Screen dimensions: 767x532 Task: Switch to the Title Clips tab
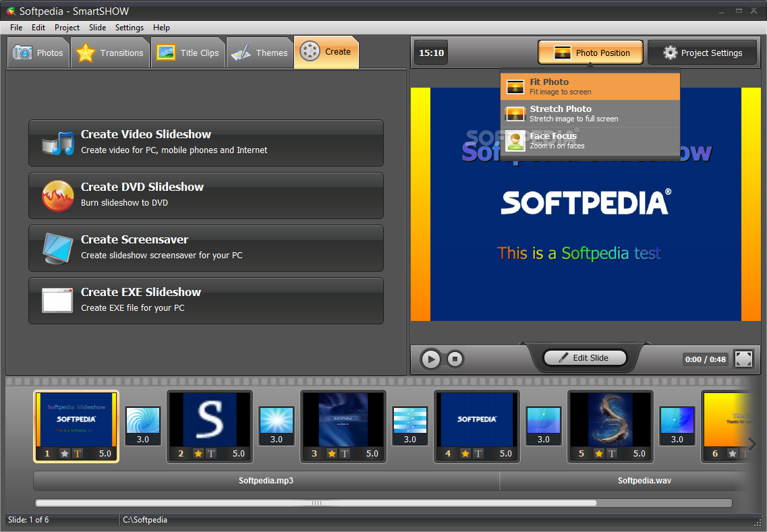(188, 53)
